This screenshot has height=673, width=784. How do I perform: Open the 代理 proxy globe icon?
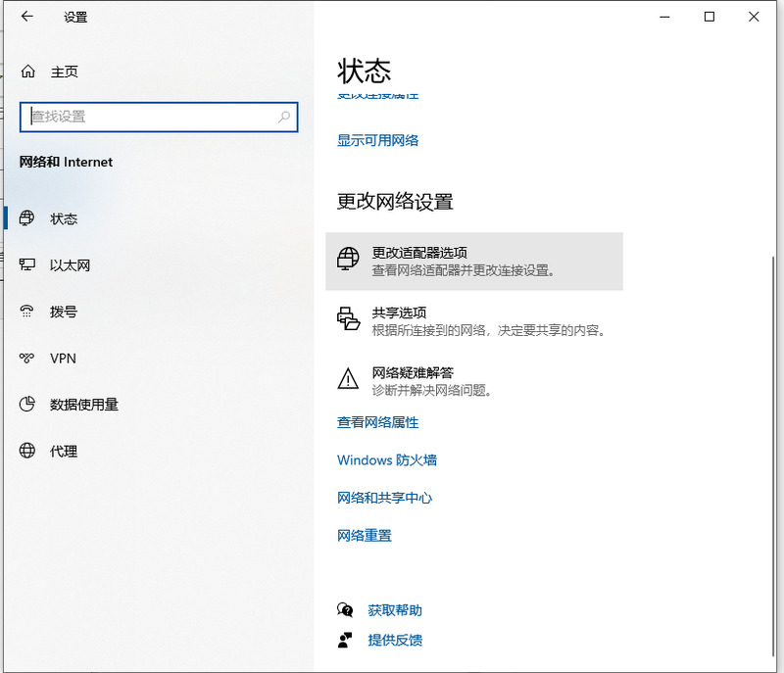pos(26,451)
